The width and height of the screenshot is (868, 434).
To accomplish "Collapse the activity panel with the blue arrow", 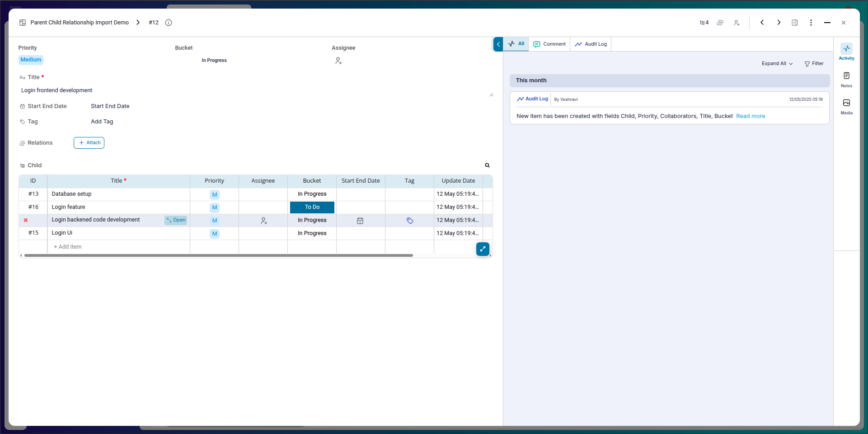I will tap(498, 44).
